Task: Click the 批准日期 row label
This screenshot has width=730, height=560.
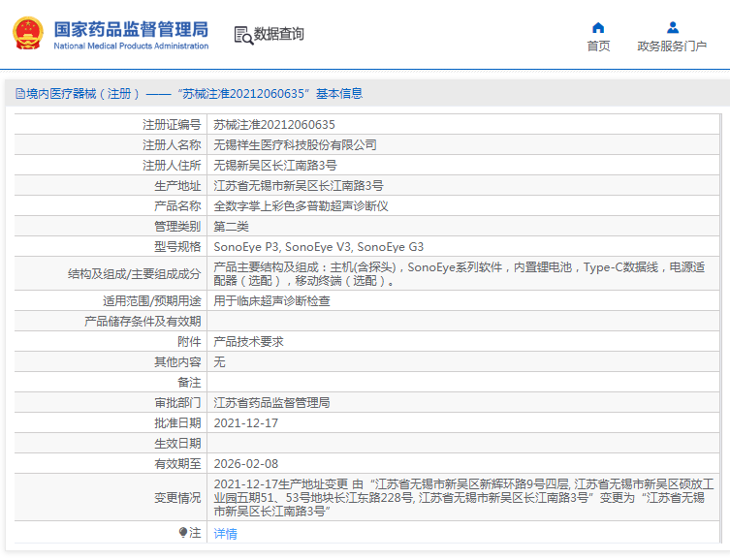Action: [x=177, y=423]
